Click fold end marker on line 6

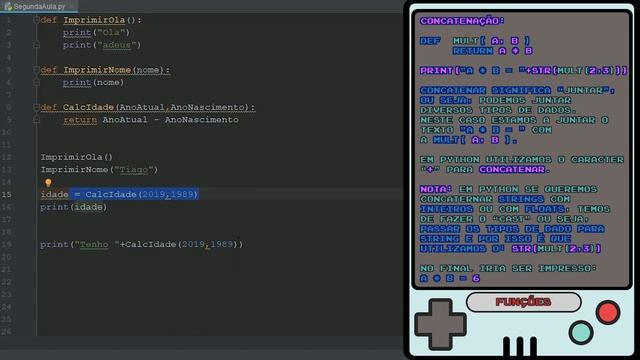click(36, 82)
